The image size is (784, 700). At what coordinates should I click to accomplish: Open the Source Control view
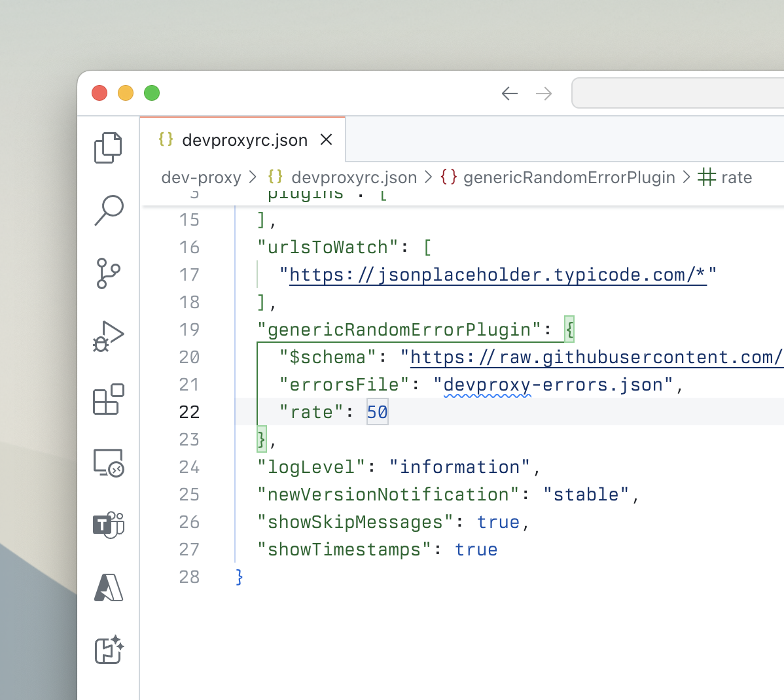point(108,273)
